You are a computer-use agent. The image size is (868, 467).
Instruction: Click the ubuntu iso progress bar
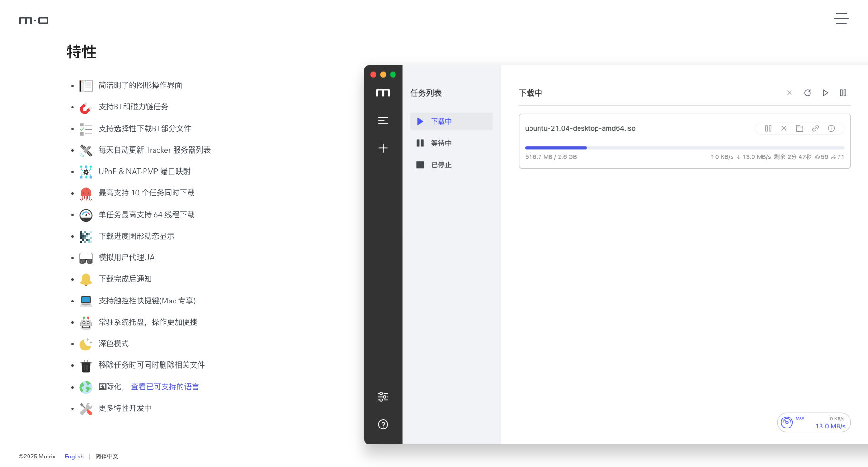(685, 148)
